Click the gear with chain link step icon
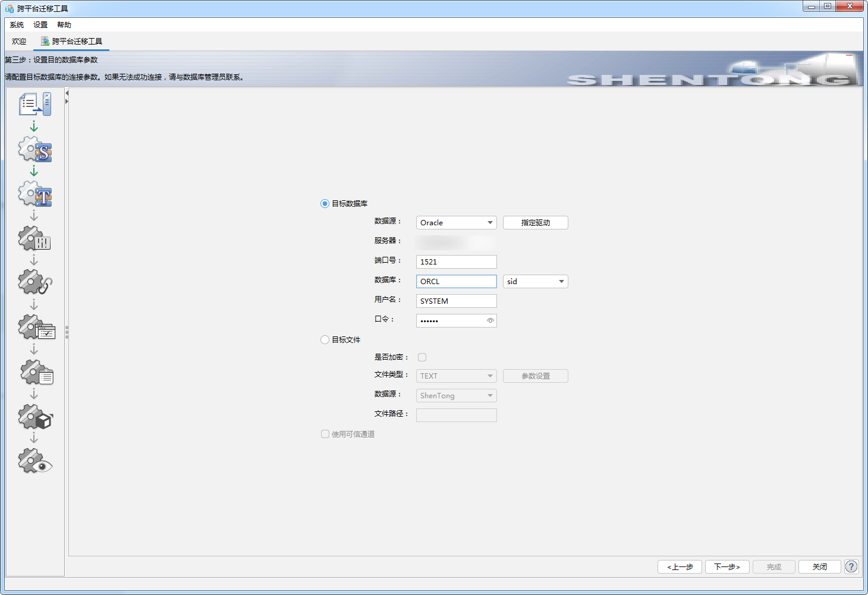Image resolution: width=868 pixels, height=595 pixels. pyautogui.click(x=35, y=282)
